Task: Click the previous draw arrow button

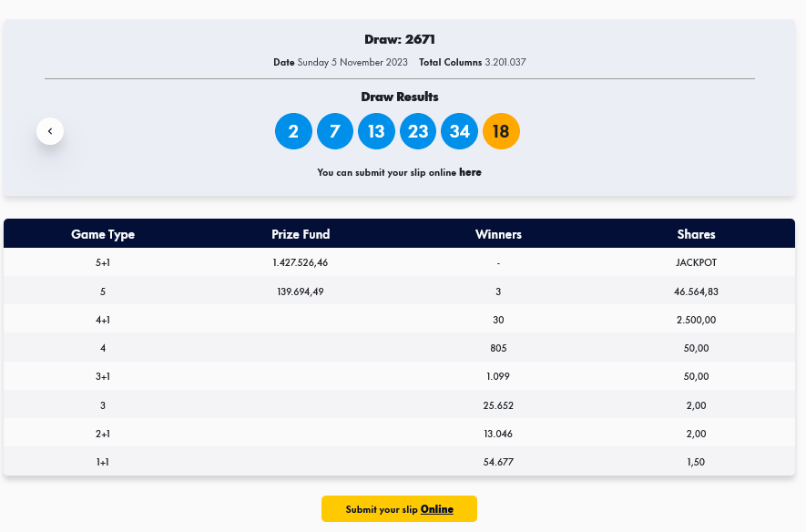Action: pyautogui.click(x=50, y=131)
